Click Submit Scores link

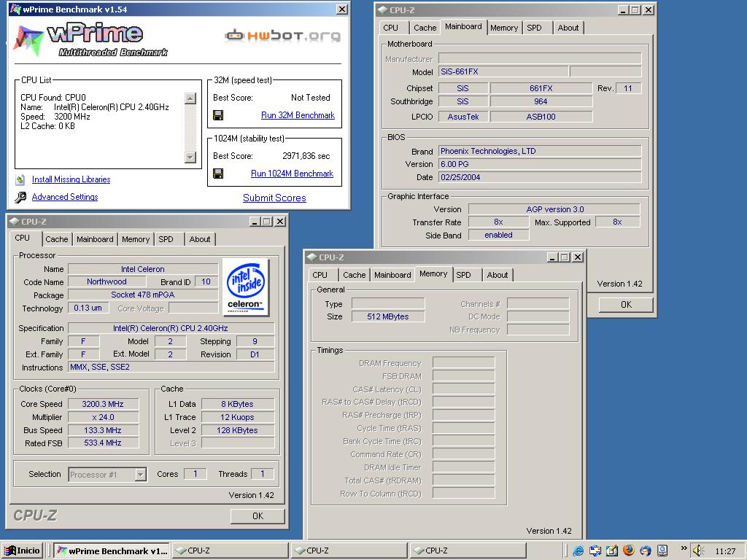274,198
